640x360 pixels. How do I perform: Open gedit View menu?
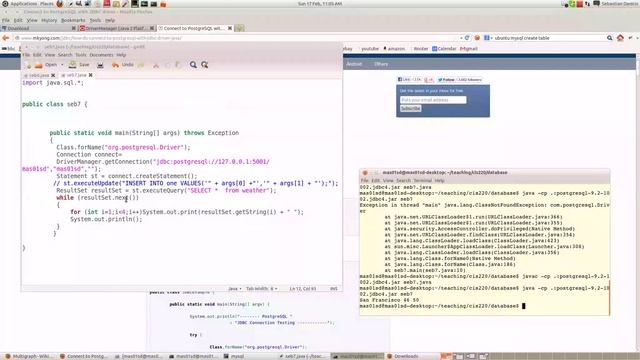coord(50,55)
